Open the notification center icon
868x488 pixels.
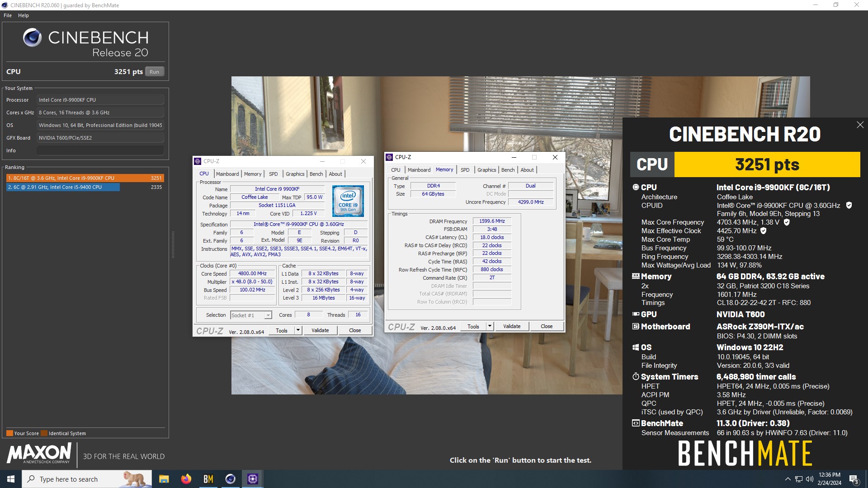(854, 479)
